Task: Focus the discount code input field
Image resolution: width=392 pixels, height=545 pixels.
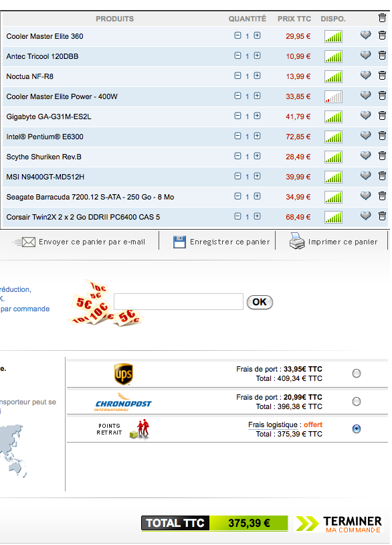Action: [x=179, y=301]
